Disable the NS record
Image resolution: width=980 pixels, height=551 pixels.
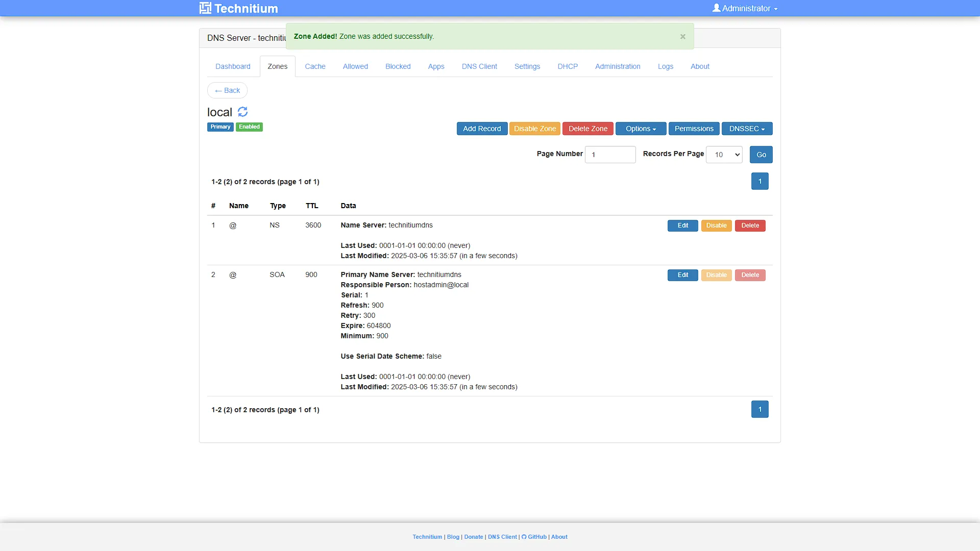[x=716, y=226]
